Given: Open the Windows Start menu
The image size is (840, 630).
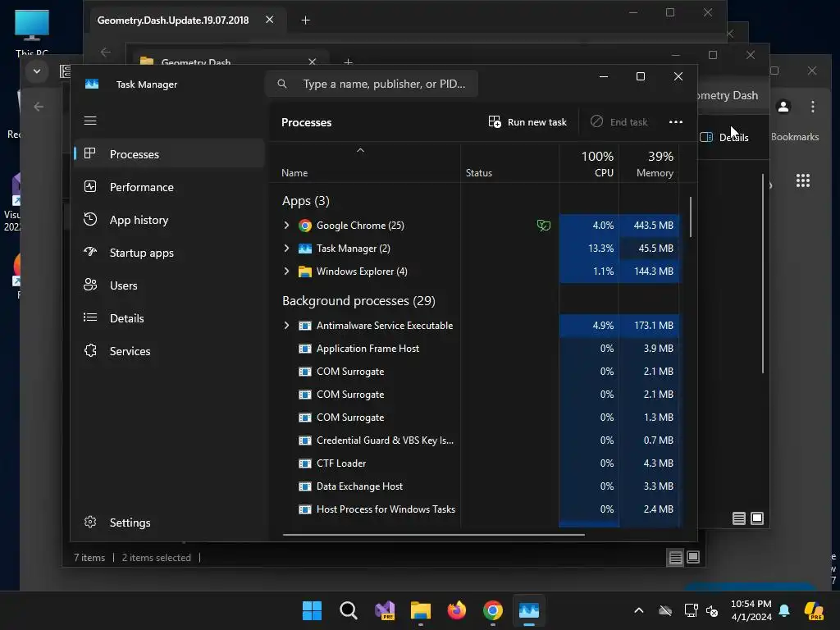Looking at the screenshot, I should pos(312,610).
